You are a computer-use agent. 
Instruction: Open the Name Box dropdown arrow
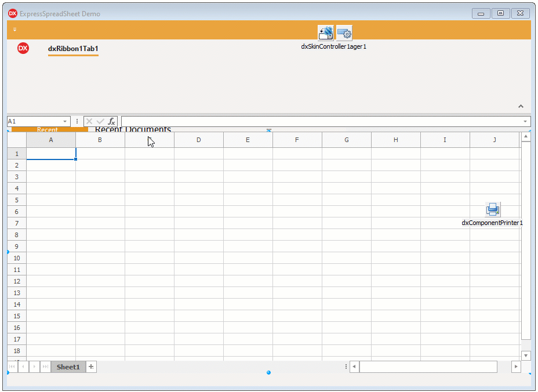click(64, 121)
